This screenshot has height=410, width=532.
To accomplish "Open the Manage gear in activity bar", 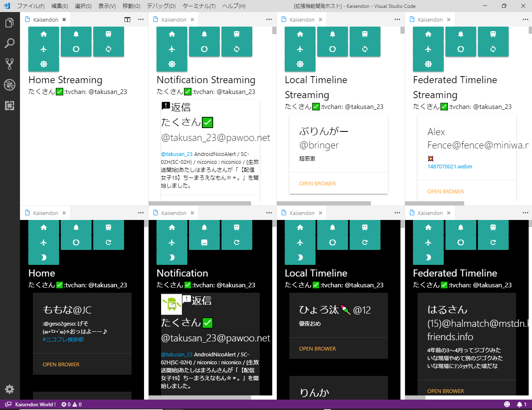I will pos(10,389).
